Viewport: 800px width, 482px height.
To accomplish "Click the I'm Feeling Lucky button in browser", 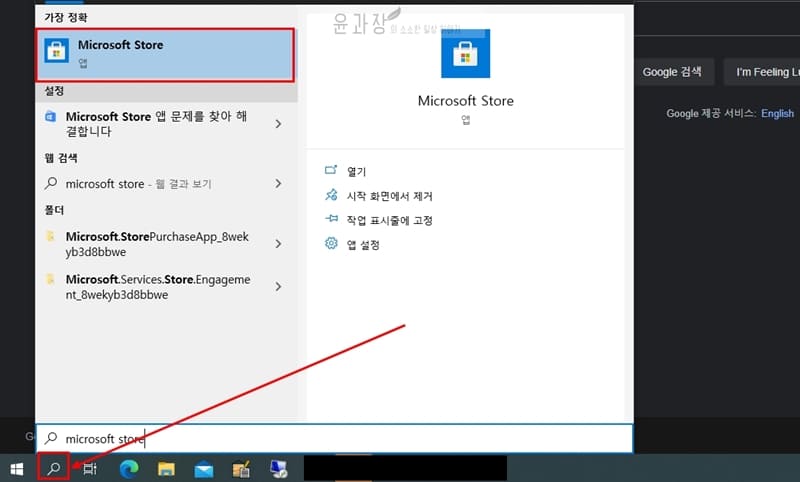I will coord(763,72).
